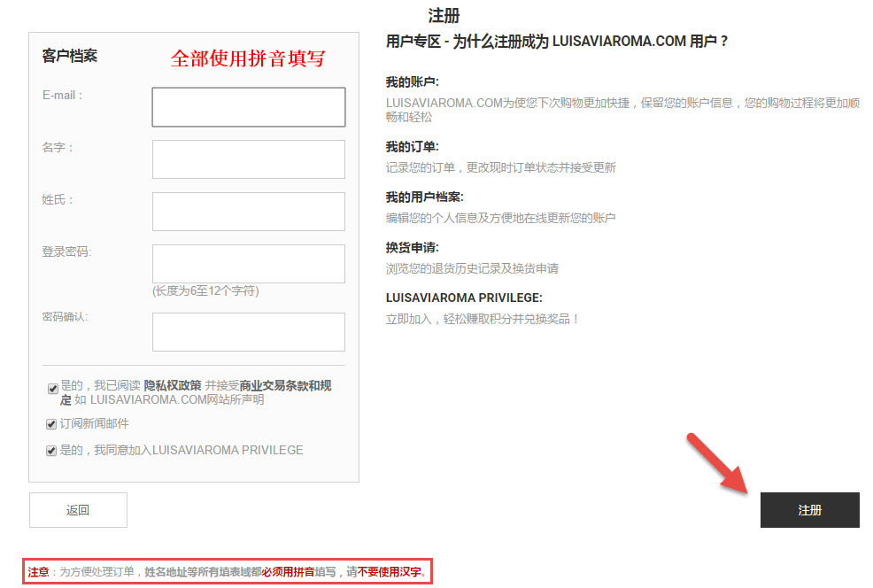Click the E-mail input field
Viewport: 873px width, 588px height.
[248, 107]
